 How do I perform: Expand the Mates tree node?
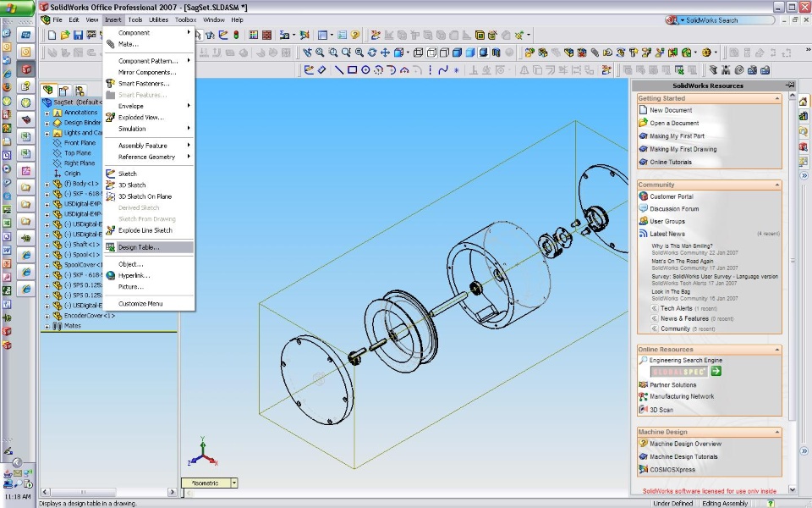point(47,326)
